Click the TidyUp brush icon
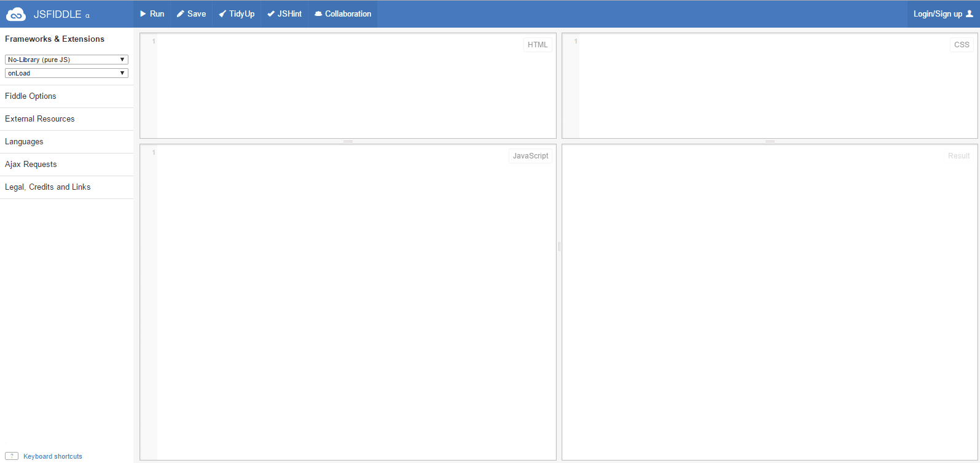 tap(222, 14)
